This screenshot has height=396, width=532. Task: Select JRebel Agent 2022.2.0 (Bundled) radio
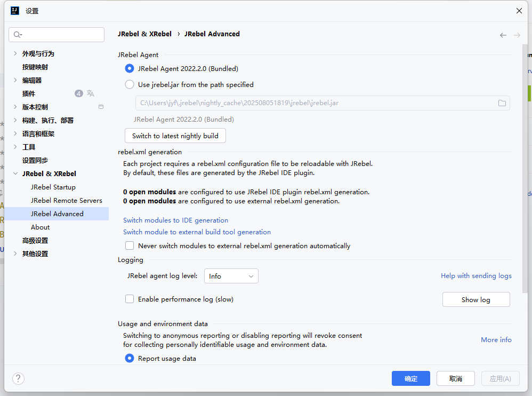(x=129, y=69)
